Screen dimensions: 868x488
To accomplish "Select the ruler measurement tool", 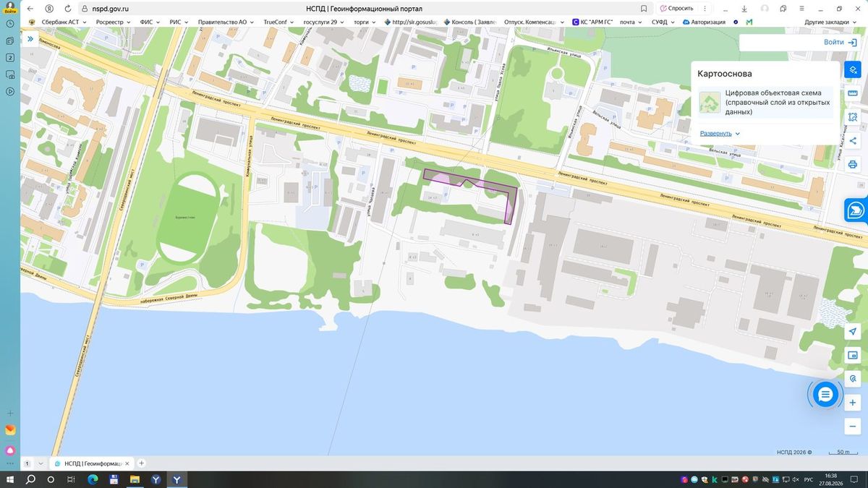I will coord(853,93).
